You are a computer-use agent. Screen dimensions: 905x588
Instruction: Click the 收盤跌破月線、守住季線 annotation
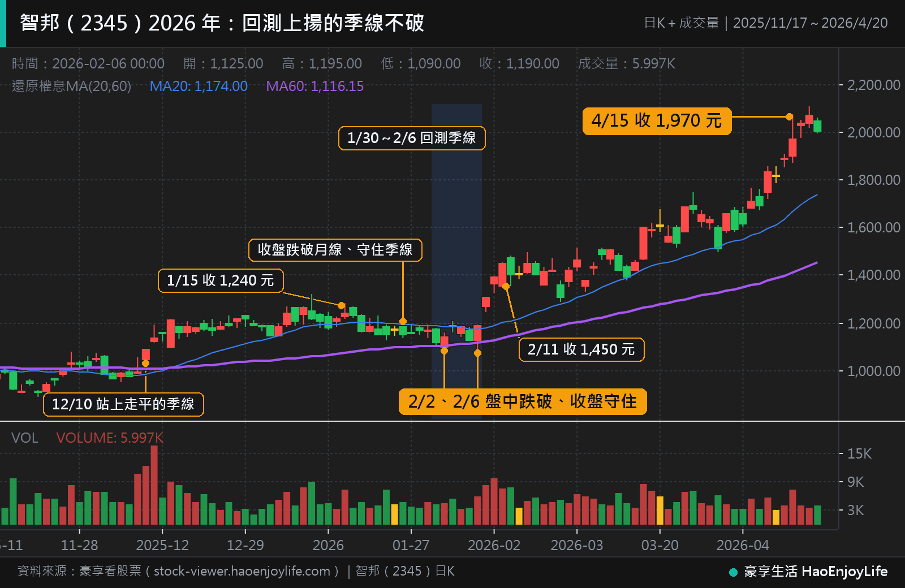[335, 250]
